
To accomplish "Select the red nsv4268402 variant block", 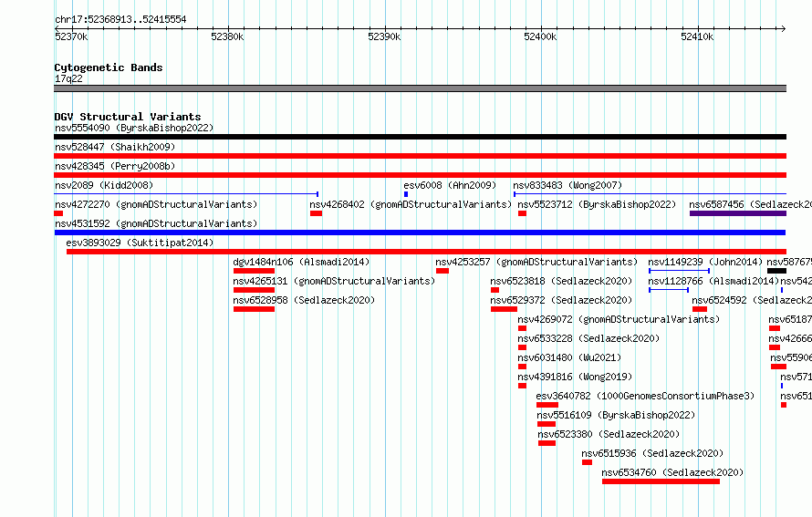I will point(316,213).
